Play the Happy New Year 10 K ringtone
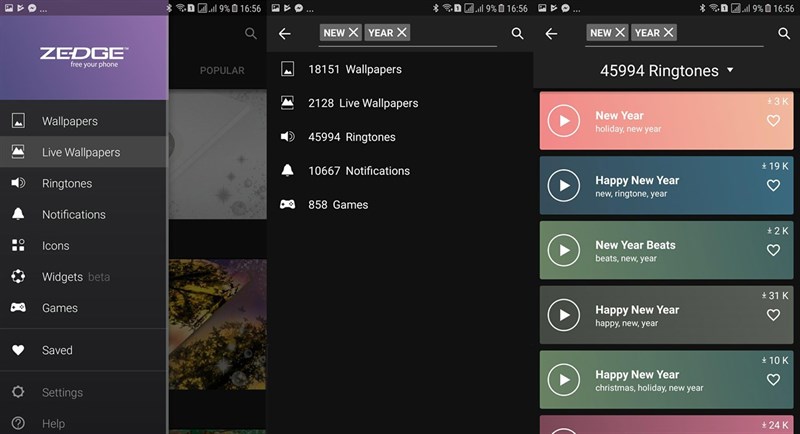Image resolution: width=800 pixels, height=434 pixels. (564, 379)
